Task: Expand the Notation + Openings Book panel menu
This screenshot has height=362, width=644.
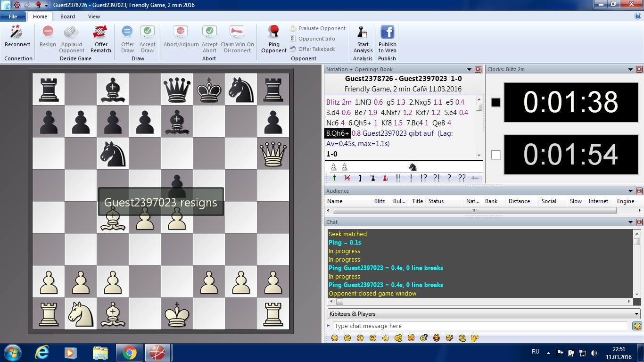Action: tap(469, 69)
